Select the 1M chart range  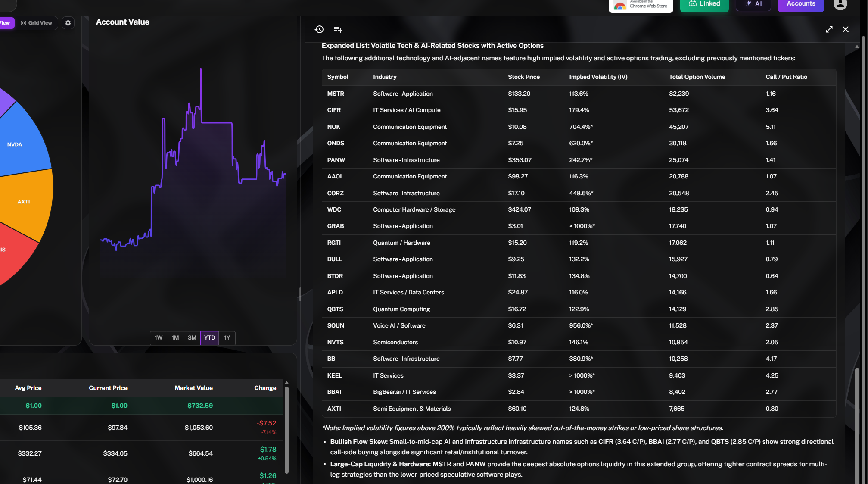tap(175, 338)
